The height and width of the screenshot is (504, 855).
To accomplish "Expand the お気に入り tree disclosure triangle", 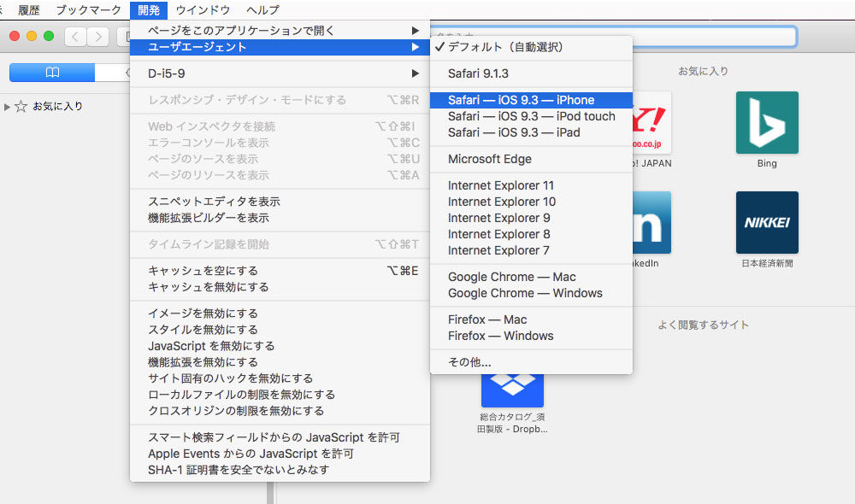I will [7, 107].
